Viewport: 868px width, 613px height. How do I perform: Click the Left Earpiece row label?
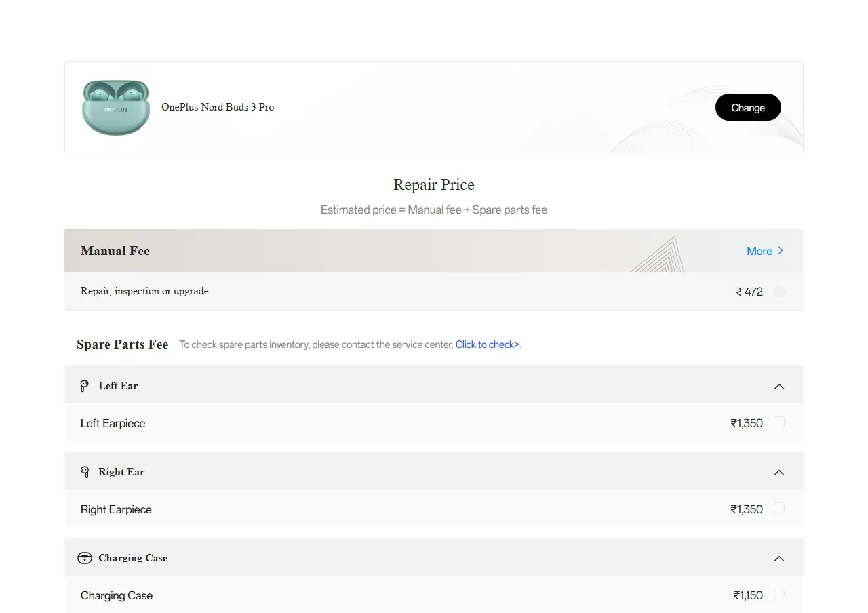(x=113, y=423)
